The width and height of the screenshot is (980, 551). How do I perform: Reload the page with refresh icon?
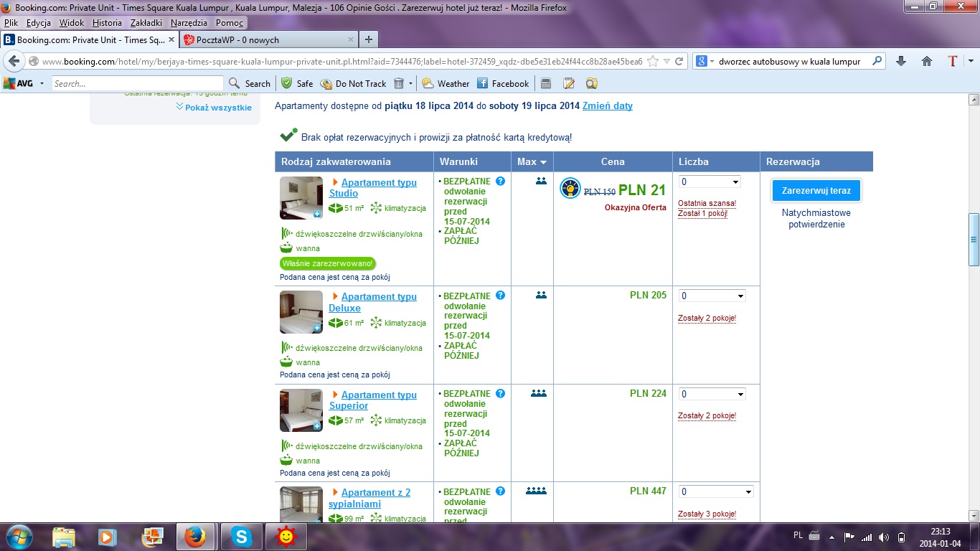click(679, 61)
